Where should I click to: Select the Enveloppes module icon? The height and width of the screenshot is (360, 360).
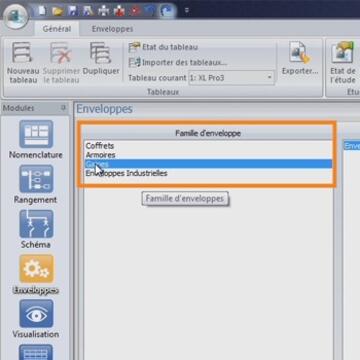[36, 269]
